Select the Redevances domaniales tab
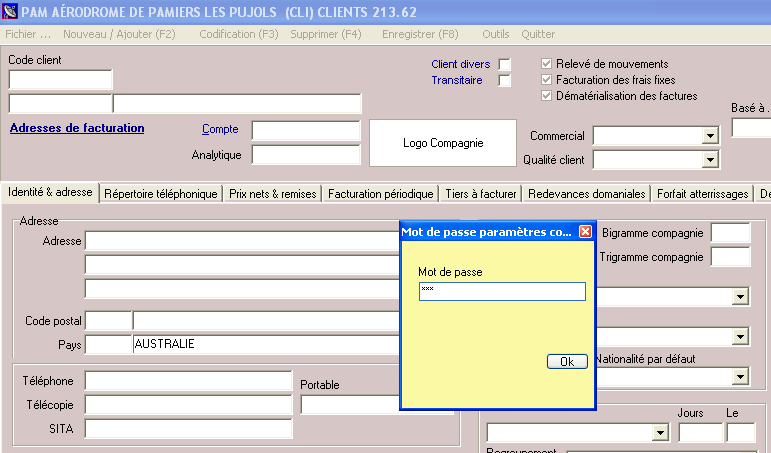 (x=587, y=194)
